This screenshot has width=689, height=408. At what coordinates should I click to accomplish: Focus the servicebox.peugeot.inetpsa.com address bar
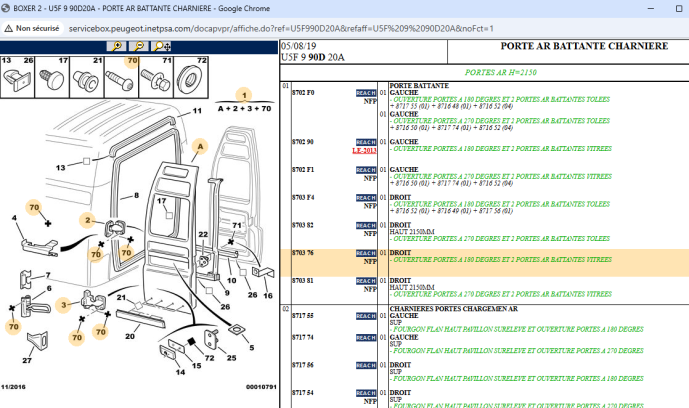281,29
